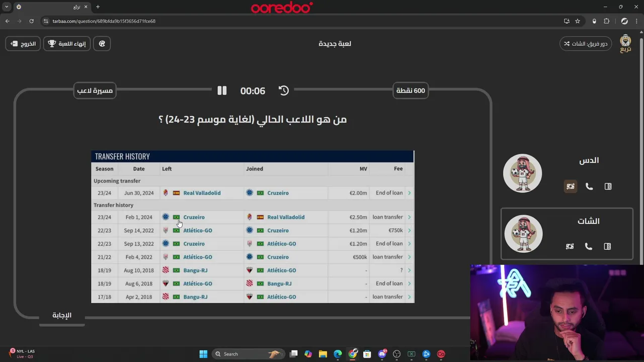Use الدس team's phone call lifeline
644x362 pixels.
pos(589,187)
